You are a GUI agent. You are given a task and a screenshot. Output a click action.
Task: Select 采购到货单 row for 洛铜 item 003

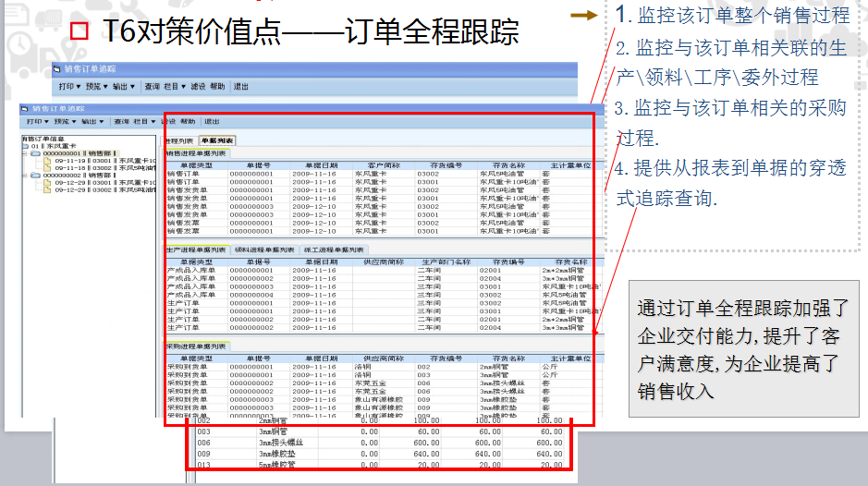pyautogui.click(x=383, y=375)
